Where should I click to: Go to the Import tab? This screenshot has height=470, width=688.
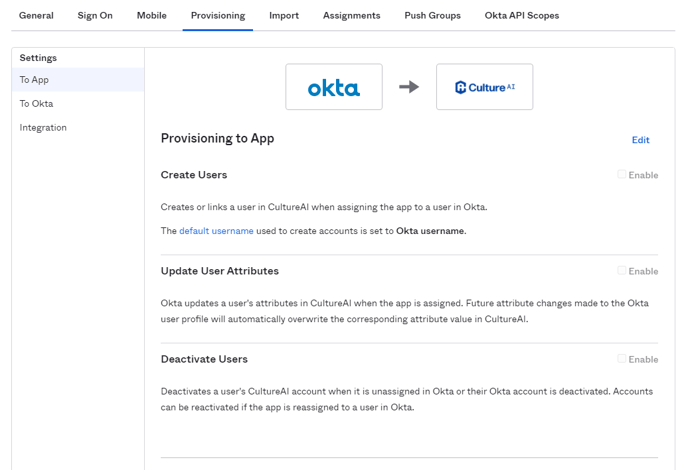tap(284, 15)
